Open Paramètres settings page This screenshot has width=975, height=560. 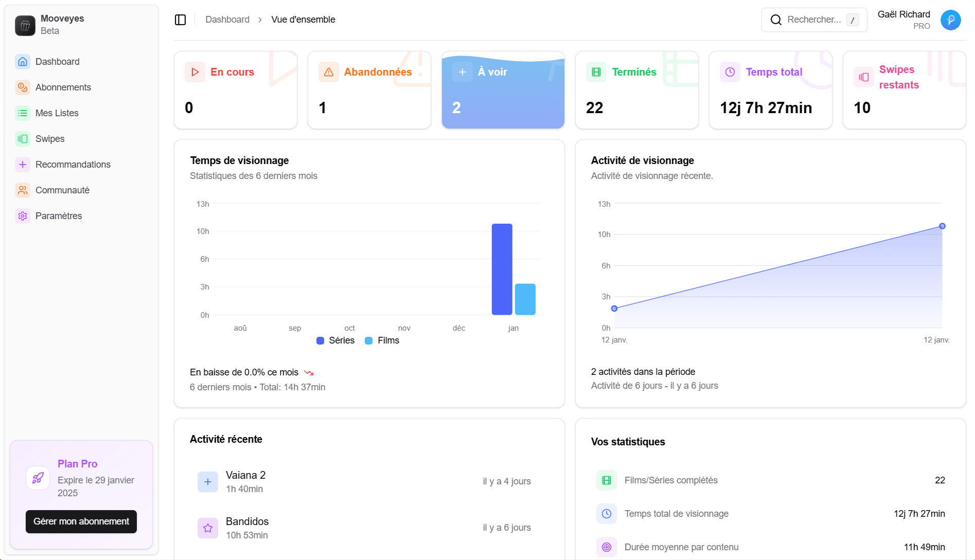pyautogui.click(x=81, y=216)
